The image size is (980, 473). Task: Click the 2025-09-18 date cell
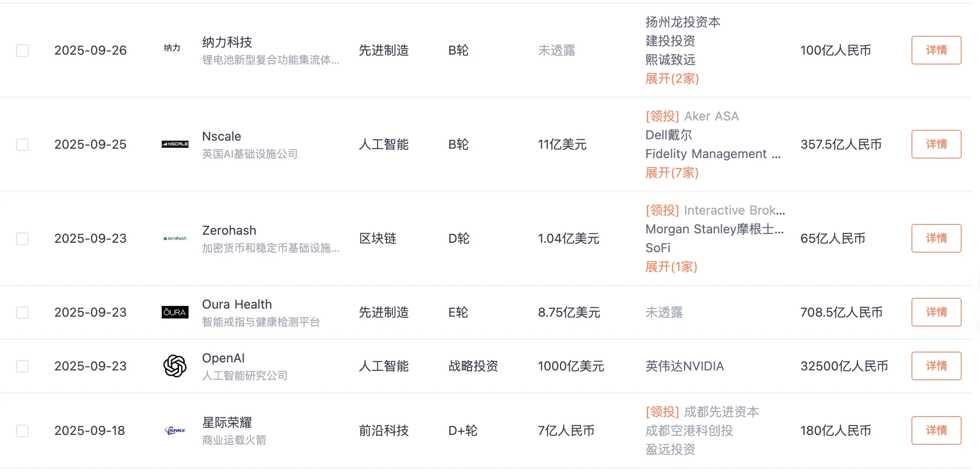[x=90, y=431]
